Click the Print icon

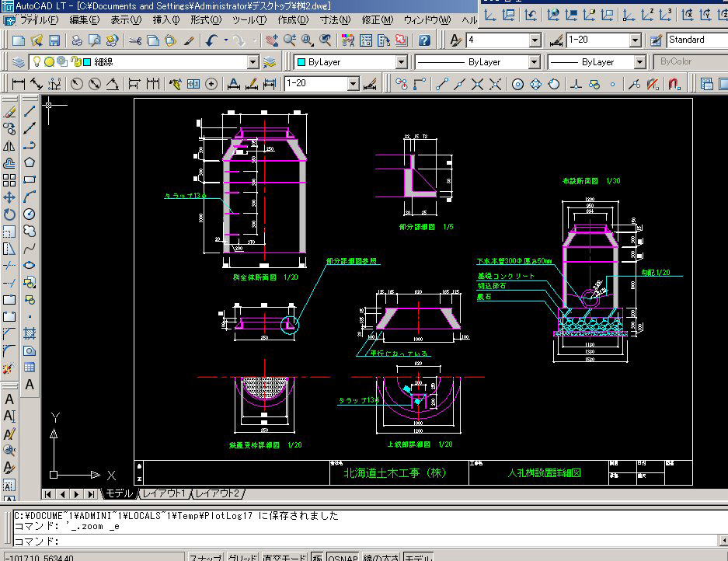click(77, 41)
